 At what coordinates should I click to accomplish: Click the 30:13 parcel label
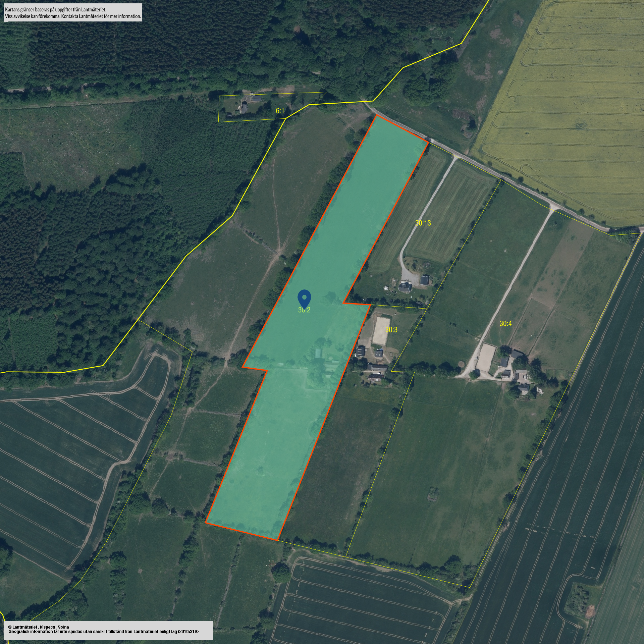423,223
